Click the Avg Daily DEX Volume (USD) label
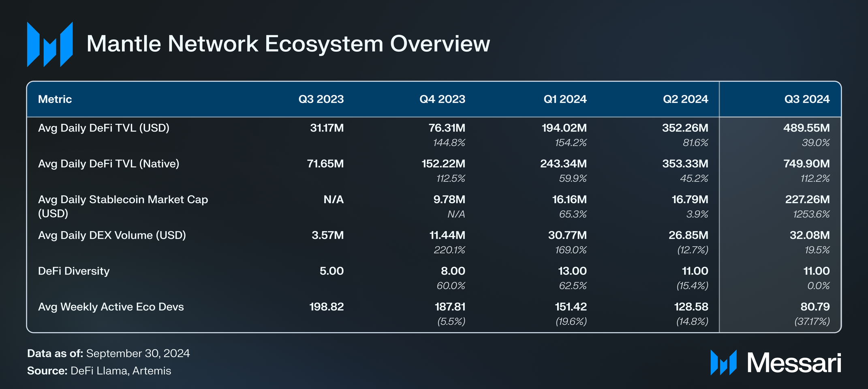The height and width of the screenshot is (389, 868). 112,235
